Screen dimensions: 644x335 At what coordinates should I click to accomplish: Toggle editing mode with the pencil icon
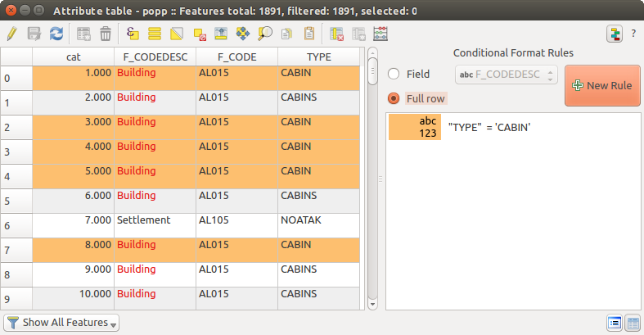[x=11, y=34]
